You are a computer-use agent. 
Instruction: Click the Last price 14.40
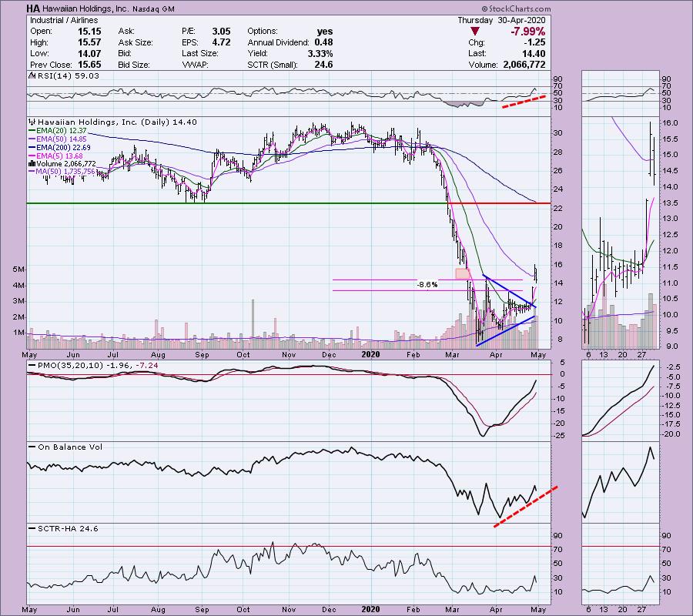click(x=534, y=53)
